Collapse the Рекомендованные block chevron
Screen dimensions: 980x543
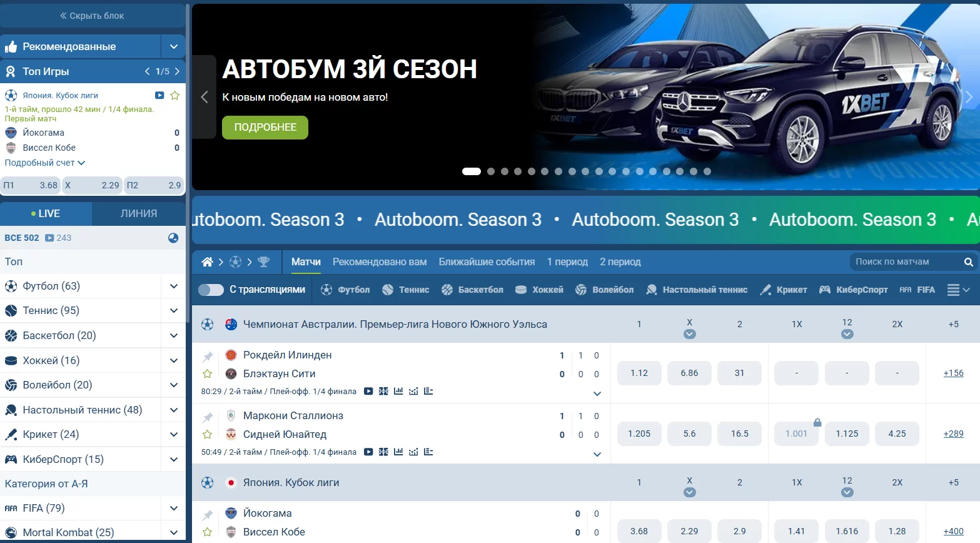click(x=173, y=46)
